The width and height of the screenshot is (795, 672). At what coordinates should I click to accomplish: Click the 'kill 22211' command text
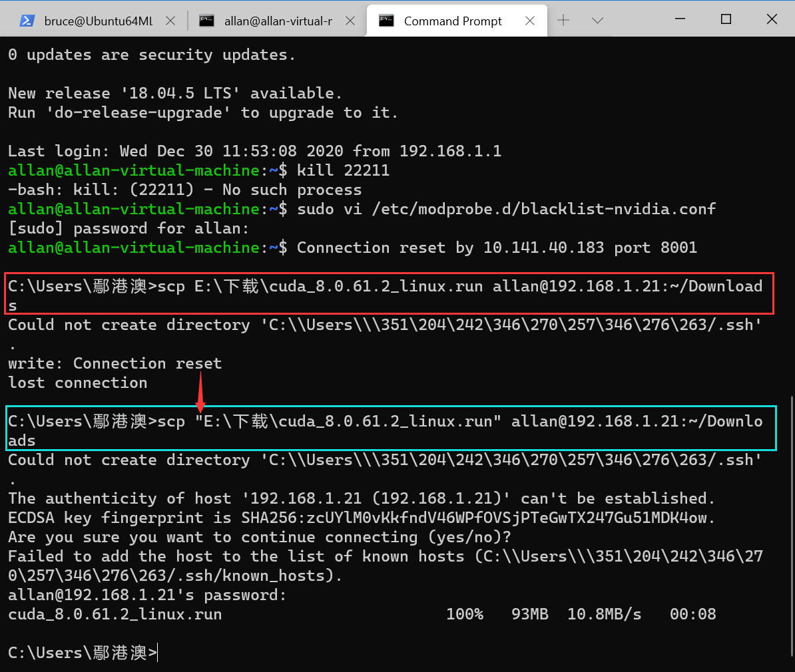[343, 170]
